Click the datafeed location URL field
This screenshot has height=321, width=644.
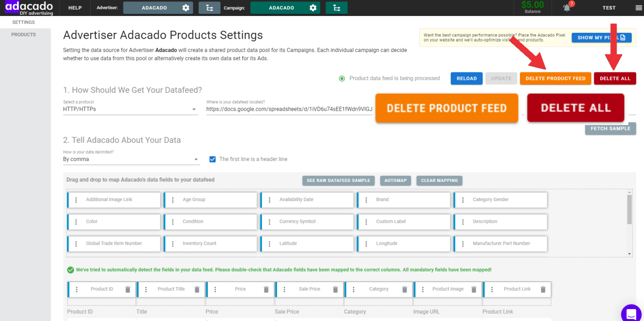click(x=290, y=109)
